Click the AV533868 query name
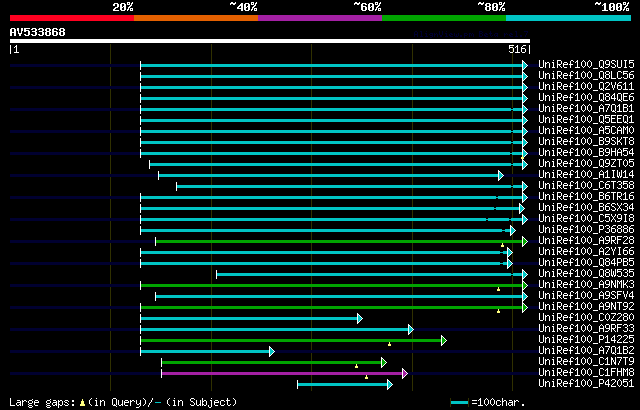Screen dimensions: 640x410 (x=38, y=32)
